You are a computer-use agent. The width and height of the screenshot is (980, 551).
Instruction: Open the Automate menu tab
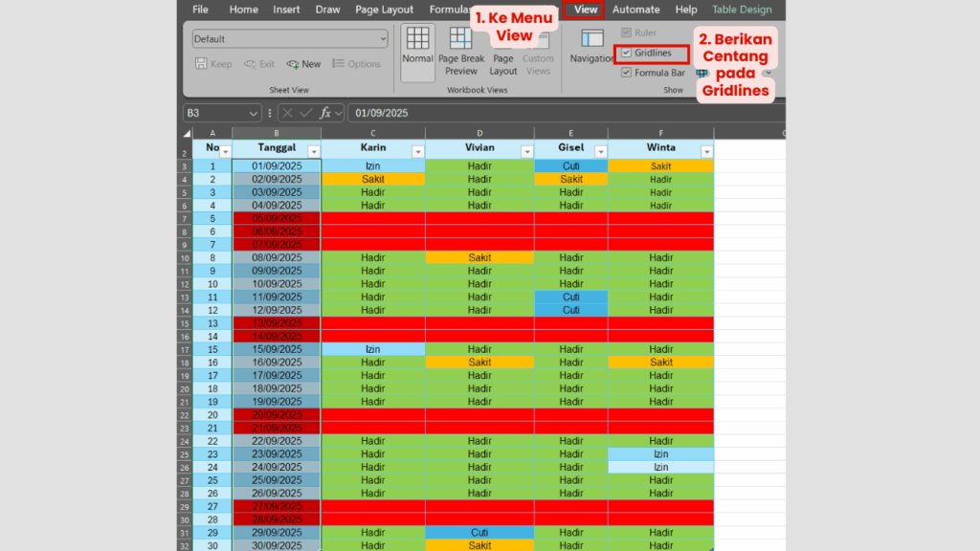tap(636, 9)
